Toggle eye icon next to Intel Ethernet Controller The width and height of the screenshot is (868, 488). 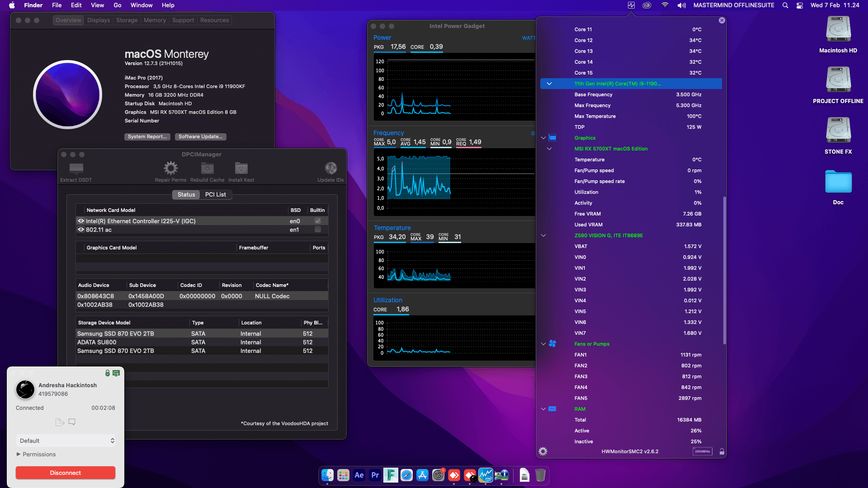(81, 221)
